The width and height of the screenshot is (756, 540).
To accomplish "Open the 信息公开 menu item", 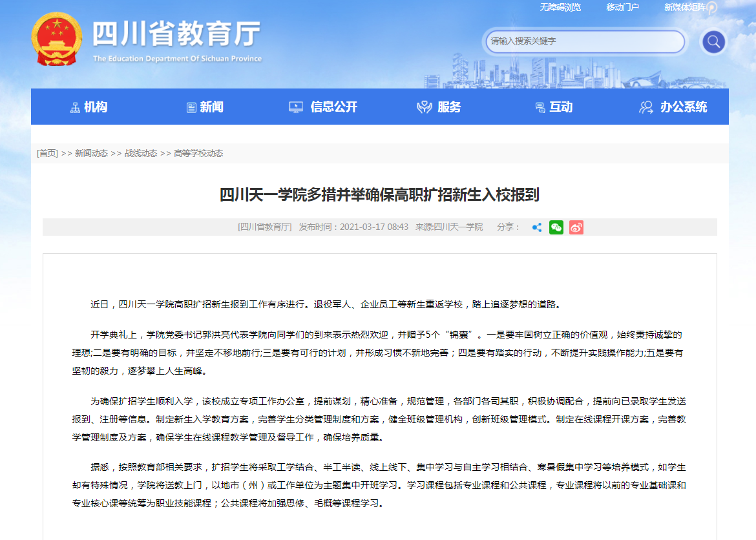I will click(x=333, y=107).
